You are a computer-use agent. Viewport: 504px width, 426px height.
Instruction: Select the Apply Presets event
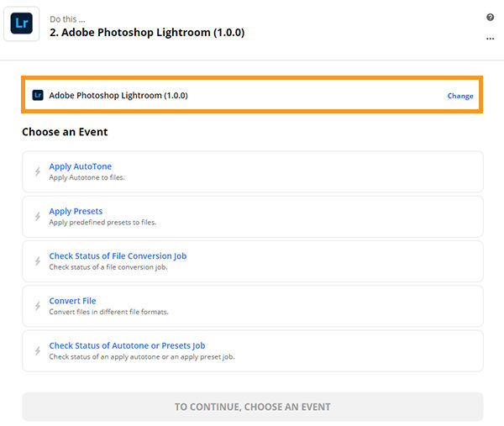[76, 211]
